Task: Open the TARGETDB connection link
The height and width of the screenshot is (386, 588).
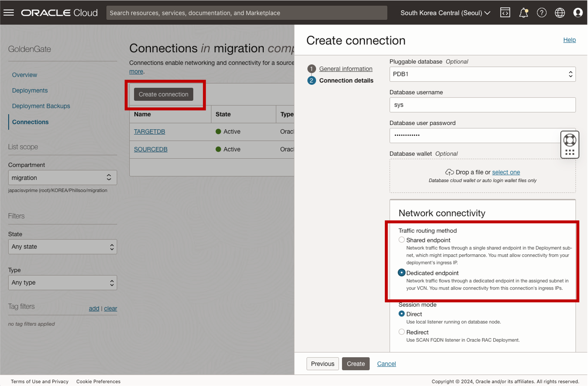Action: pos(149,132)
